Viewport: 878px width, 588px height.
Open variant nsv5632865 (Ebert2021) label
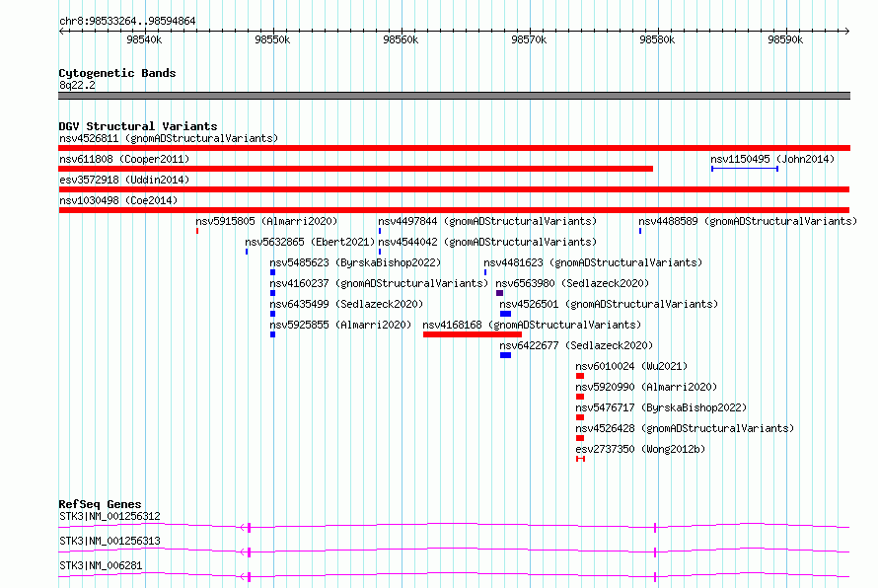(x=310, y=242)
